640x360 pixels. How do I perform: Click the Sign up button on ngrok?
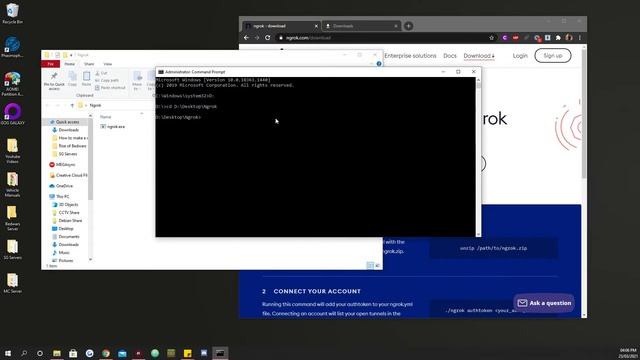553,56
